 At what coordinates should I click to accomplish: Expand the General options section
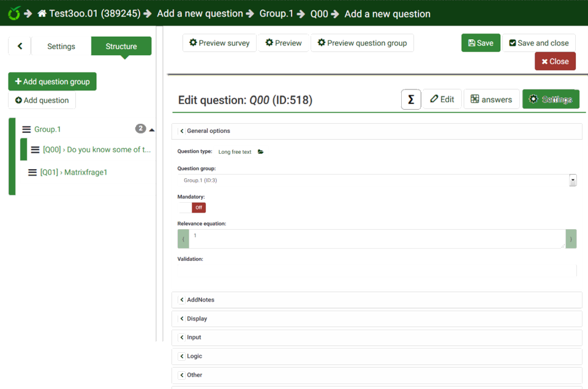point(377,131)
